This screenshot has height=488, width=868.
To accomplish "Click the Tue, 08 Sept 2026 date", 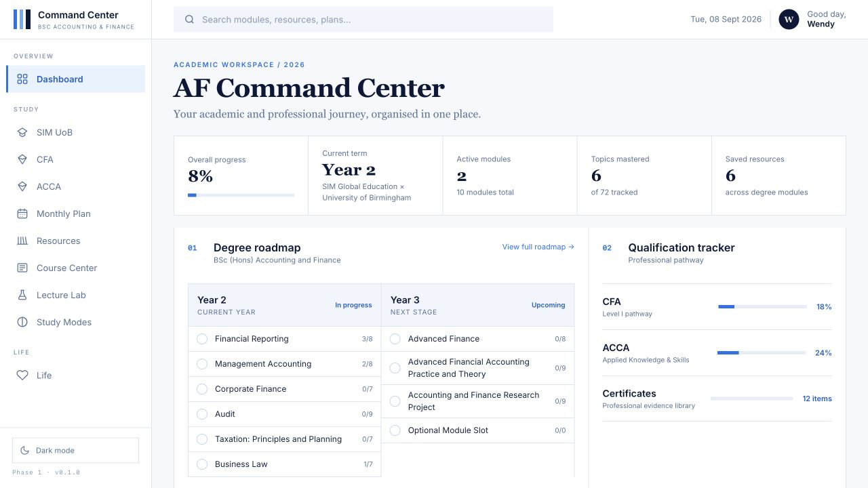I will pyautogui.click(x=726, y=19).
